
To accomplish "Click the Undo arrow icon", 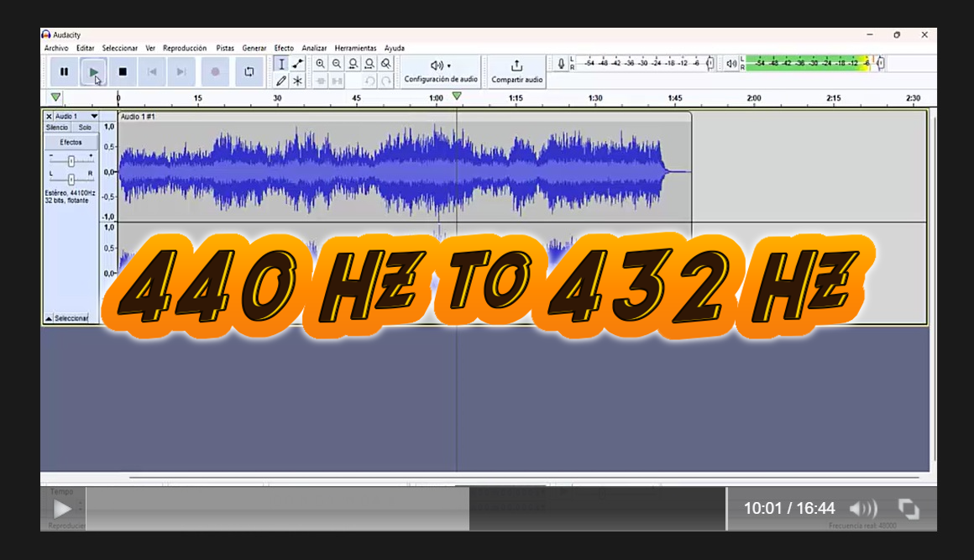I will coord(369,81).
